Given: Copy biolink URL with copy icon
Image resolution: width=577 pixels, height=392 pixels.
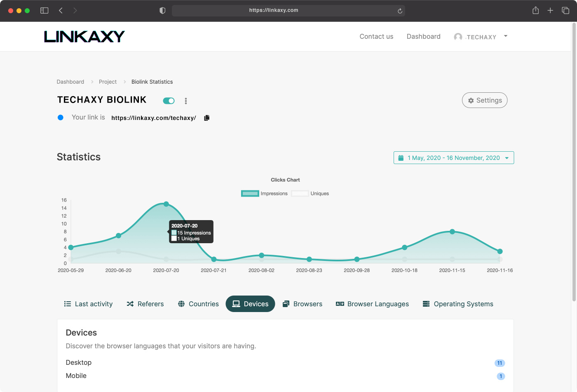Looking at the screenshot, I should [207, 118].
